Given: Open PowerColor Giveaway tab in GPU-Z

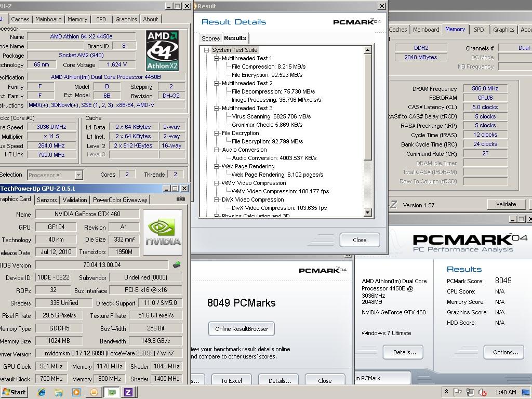Looking at the screenshot, I should pos(120,200).
